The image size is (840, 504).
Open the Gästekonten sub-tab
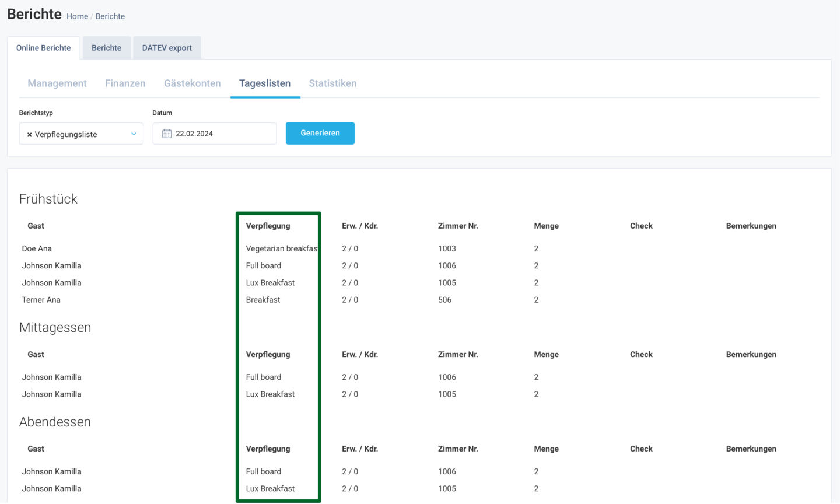click(192, 83)
